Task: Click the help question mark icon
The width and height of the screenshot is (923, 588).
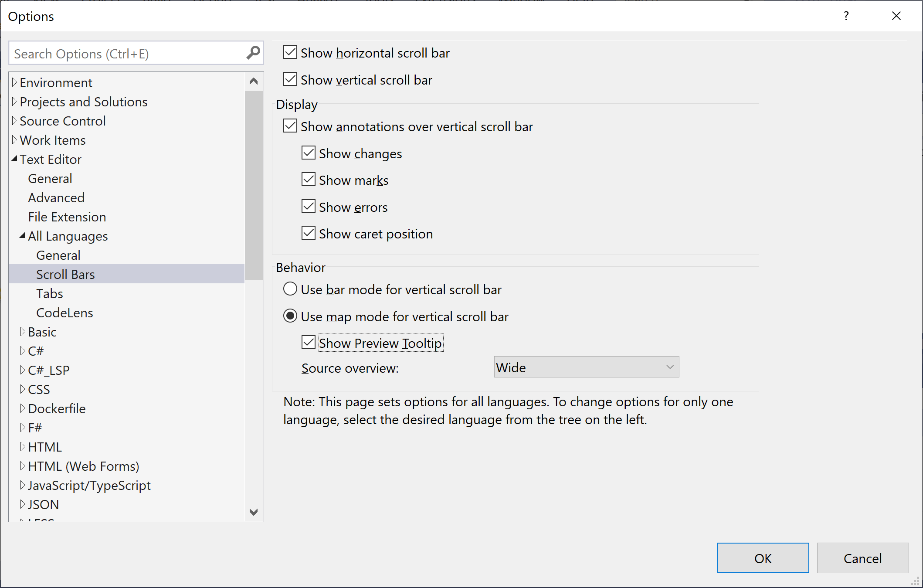Action: pyautogui.click(x=846, y=16)
